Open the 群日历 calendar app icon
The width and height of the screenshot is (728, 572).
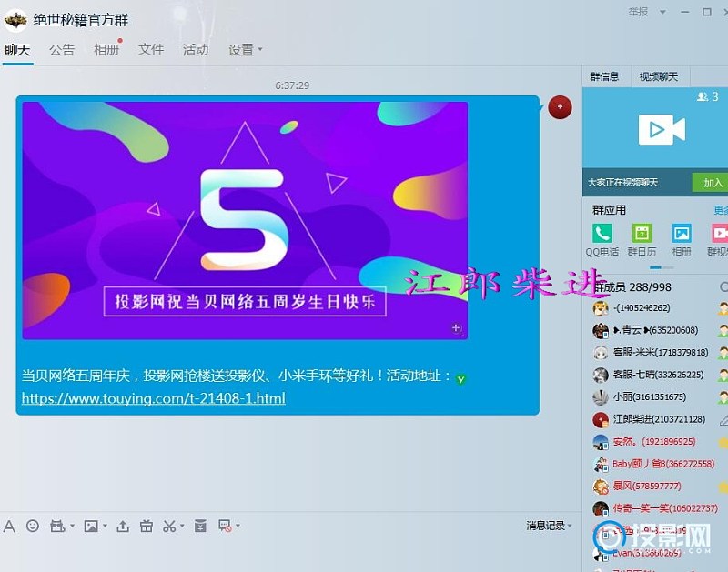tap(642, 234)
